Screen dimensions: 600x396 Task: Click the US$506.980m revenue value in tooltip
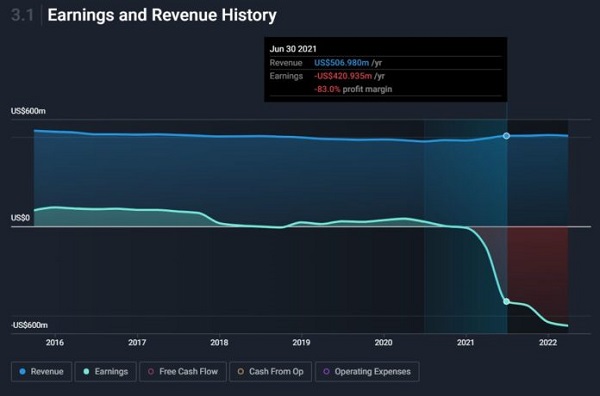tap(341, 63)
